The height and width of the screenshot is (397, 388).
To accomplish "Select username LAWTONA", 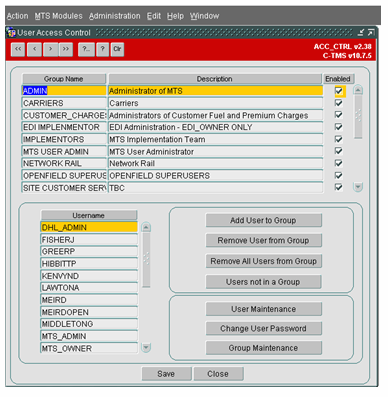I will tap(89, 288).
